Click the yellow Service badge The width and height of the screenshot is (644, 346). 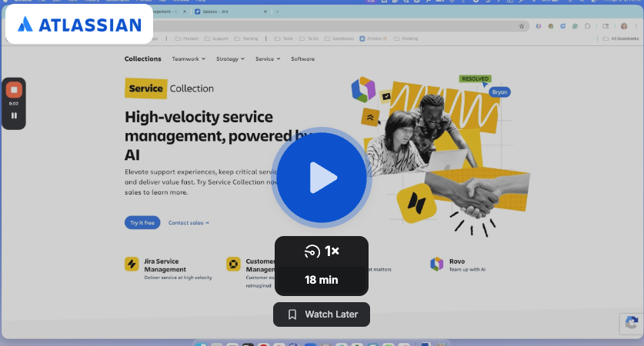click(x=145, y=88)
